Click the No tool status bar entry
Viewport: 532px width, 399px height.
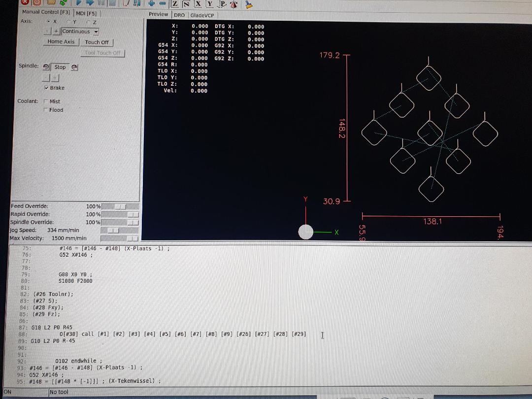coord(59,392)
